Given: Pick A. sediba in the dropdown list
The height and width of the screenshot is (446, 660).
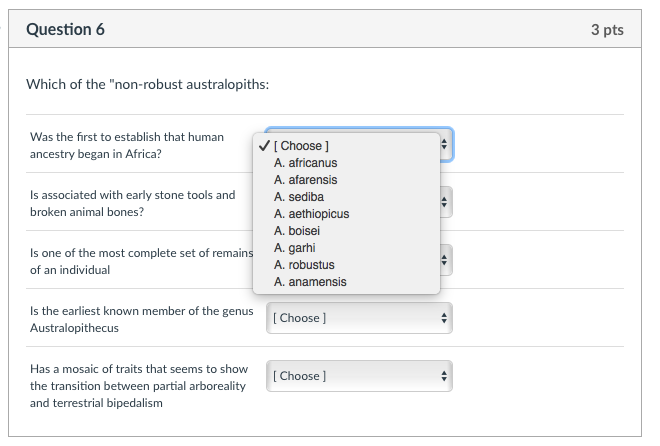Looking at the screenshot, I should pyautogui.click(x=299, y=197).
